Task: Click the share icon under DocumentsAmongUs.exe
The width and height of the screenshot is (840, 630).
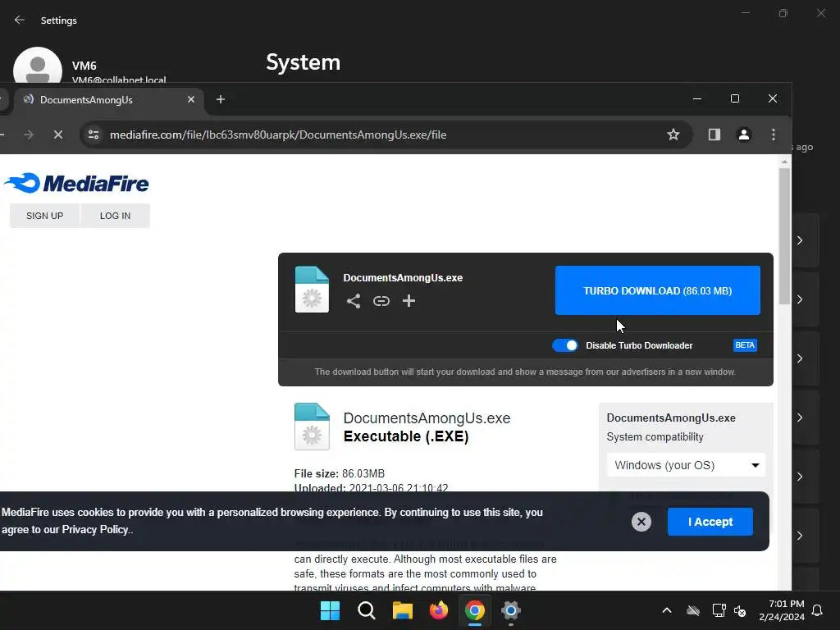Action: (x=353, y=301)
